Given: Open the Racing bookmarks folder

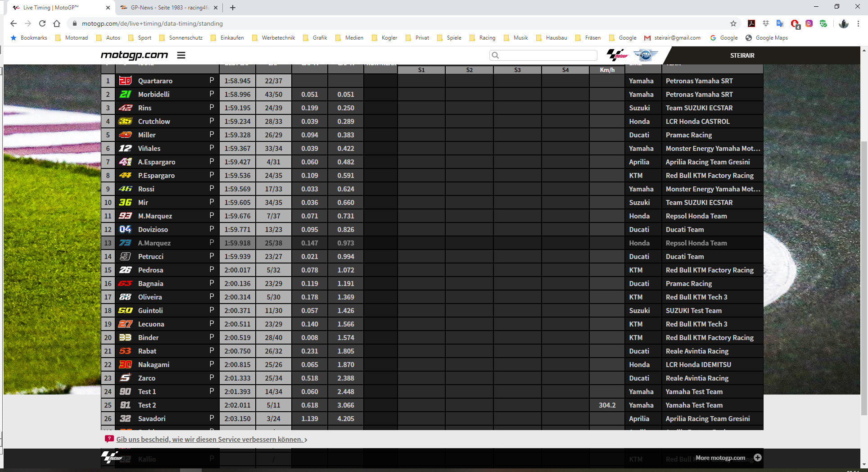Looking at the screenshot, I should (x=482, y=38).
